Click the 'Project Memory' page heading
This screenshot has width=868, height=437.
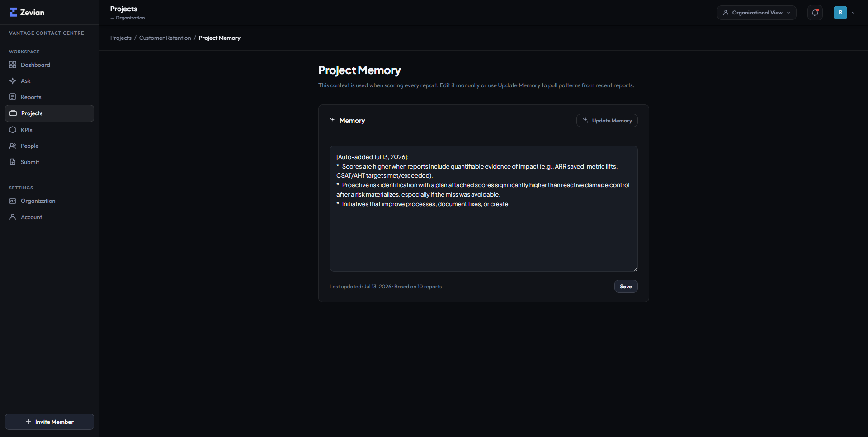pos(359,70)
